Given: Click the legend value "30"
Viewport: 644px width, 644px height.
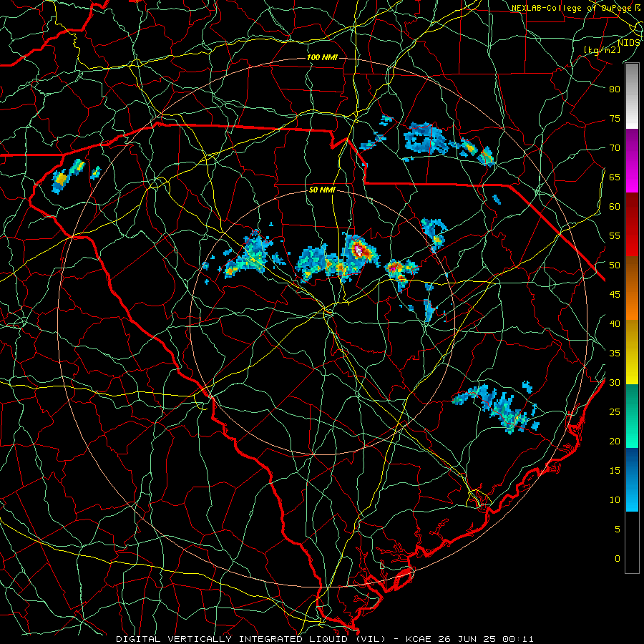Looking at the screenshot, I should pyautogui.click(x=615, y=383).
